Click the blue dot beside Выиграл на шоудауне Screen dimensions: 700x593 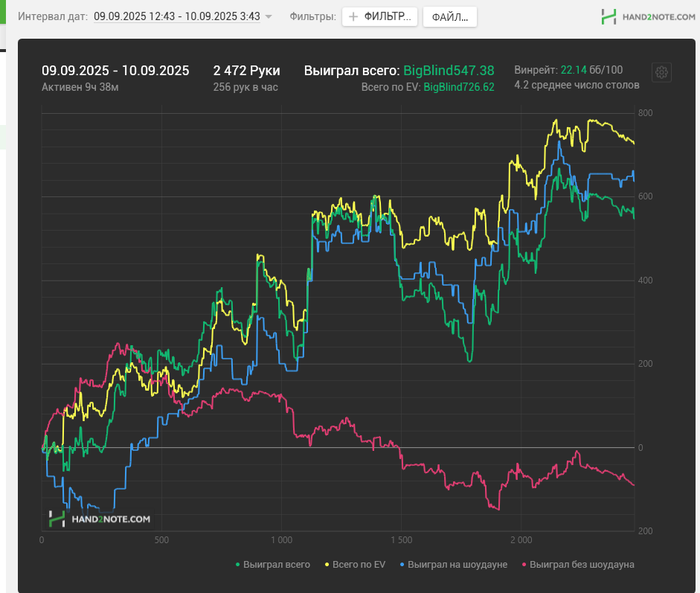(402, 565)
